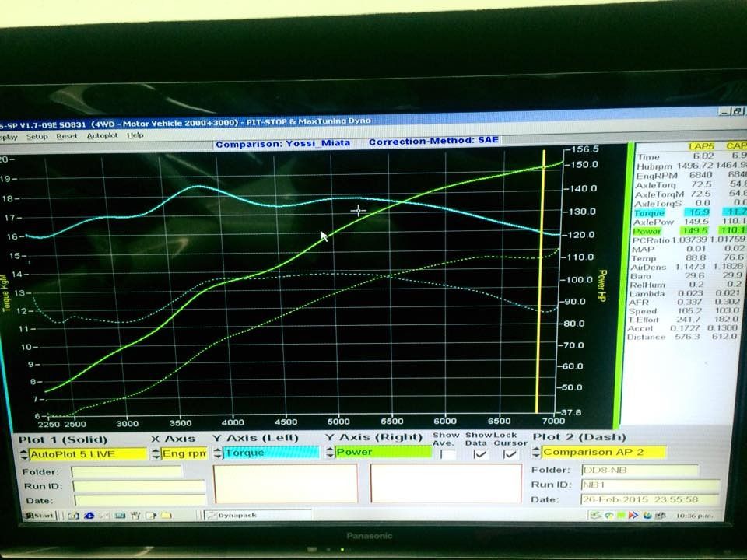Toggle the Lock Cursor checkbox

[510, 453]
